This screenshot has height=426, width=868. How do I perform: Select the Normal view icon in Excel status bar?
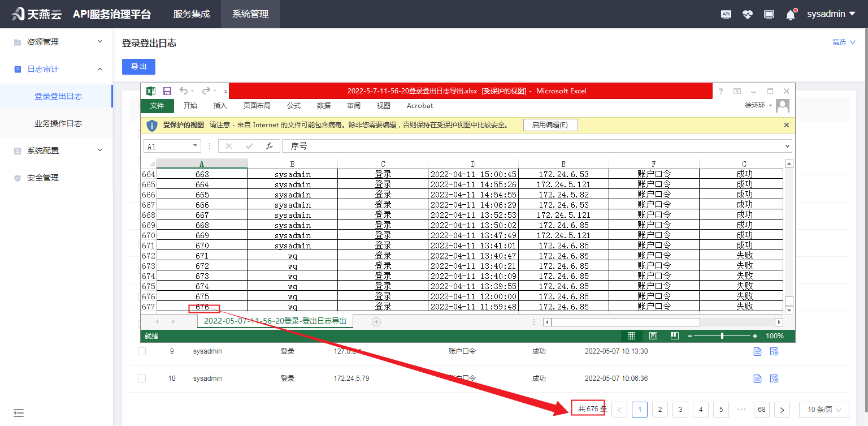(x=631, y=335)
